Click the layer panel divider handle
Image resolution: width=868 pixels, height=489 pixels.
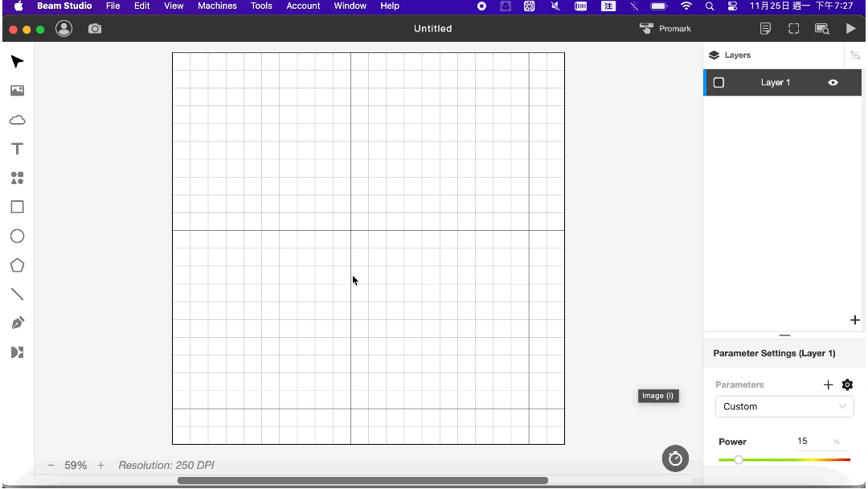(784, 335)
